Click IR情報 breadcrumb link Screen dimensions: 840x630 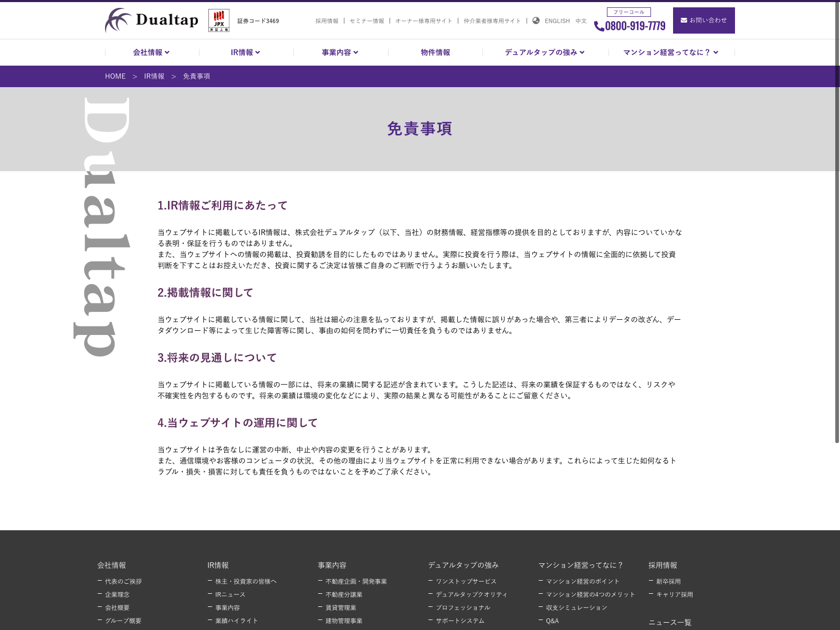[154, 76]
